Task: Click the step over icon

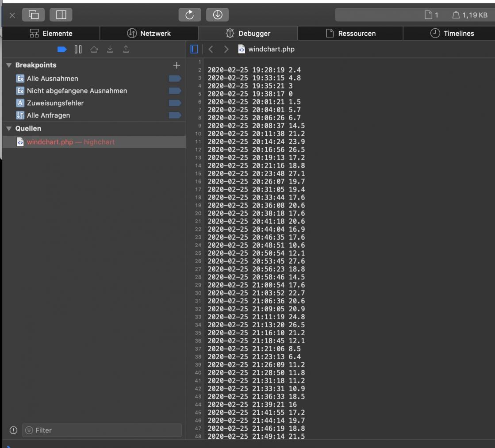Action: click(94, 50)
